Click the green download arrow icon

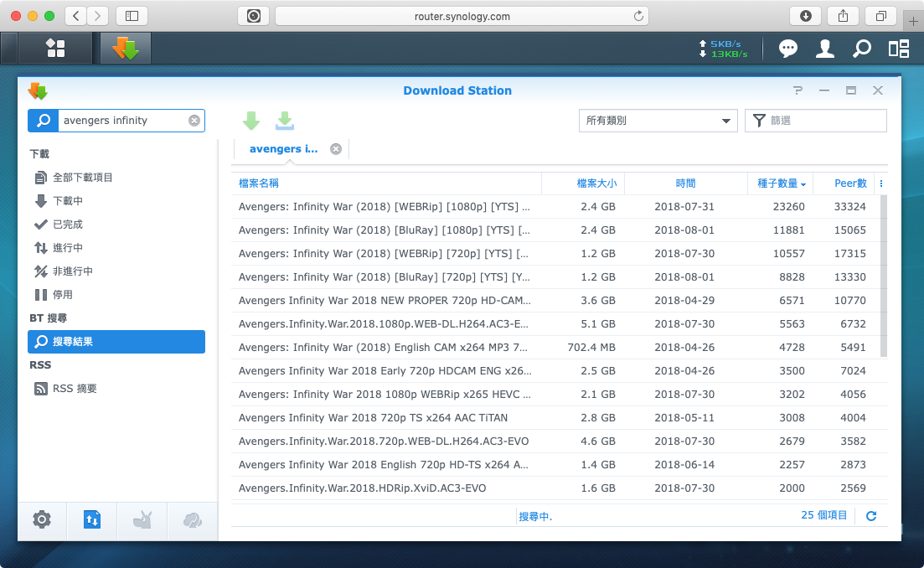251,120
